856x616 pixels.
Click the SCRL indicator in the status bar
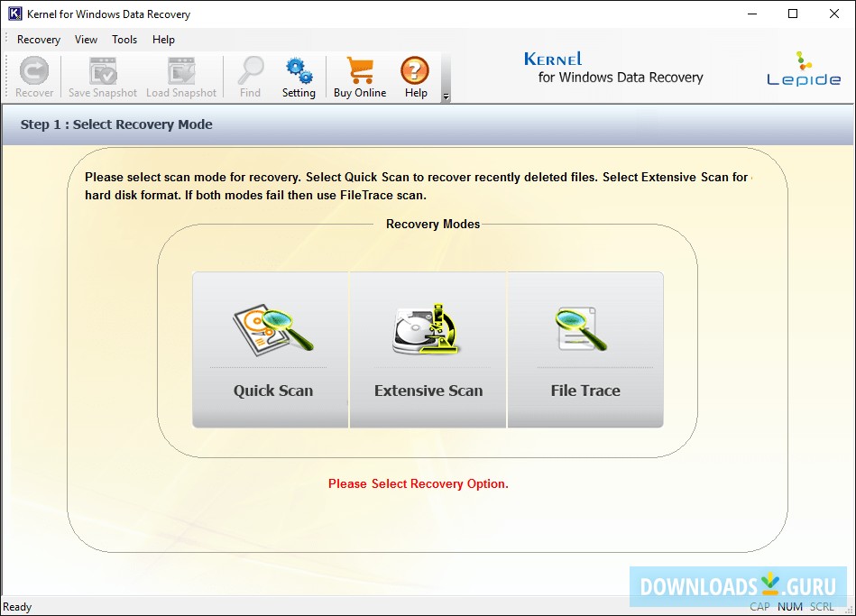(x=822, y=607)
